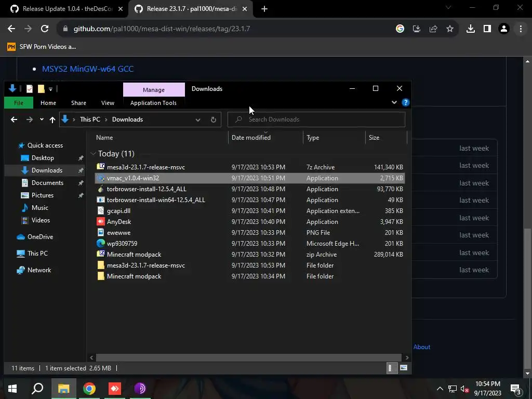Select Quick access in navigation pane
This screenshot has height=399, width=532.
pyautogui.click(x=45, y=145)
